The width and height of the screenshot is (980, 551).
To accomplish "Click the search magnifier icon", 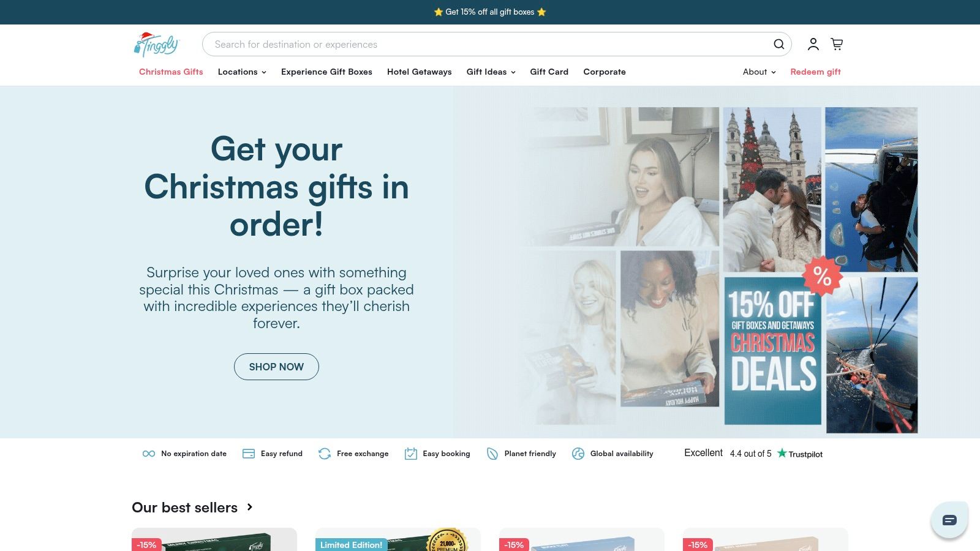I will tap(778, 44).
